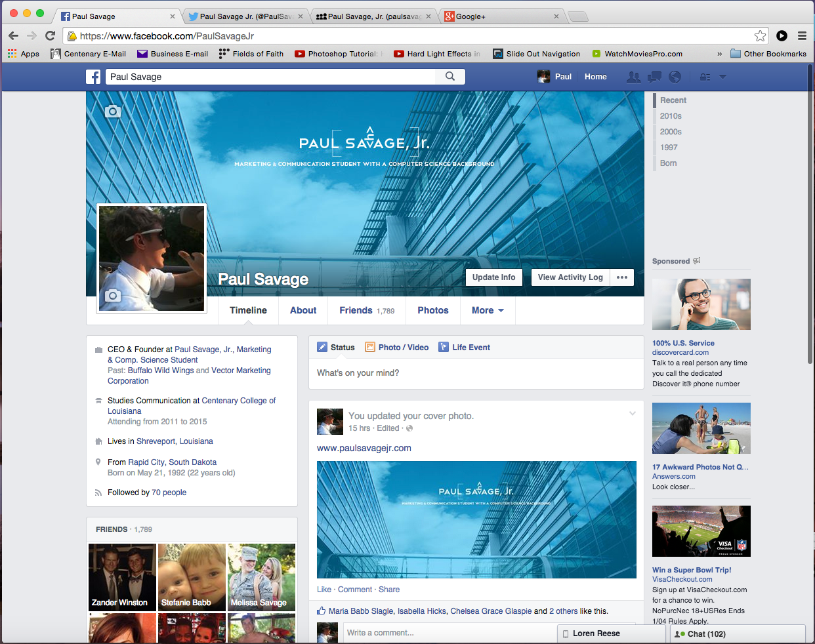Screen dimensions: 815x644
Task: Open Fields of Faith bookmark
Action: coord(251,54)
